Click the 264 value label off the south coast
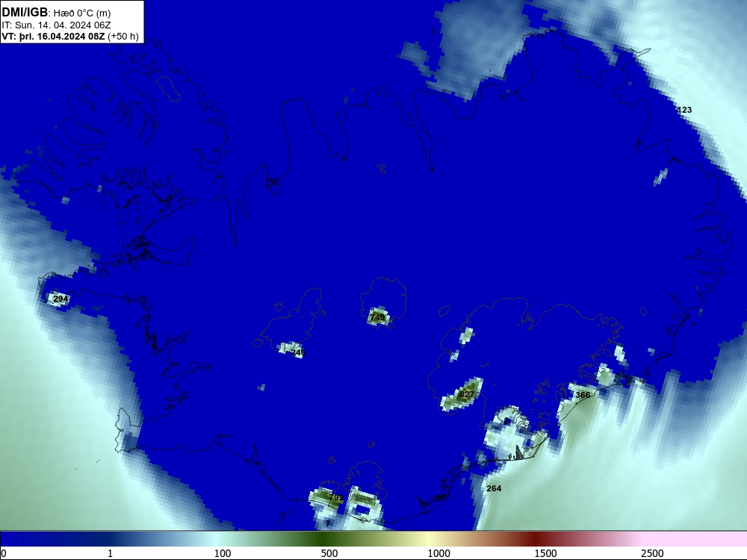 tap(494, 488)
